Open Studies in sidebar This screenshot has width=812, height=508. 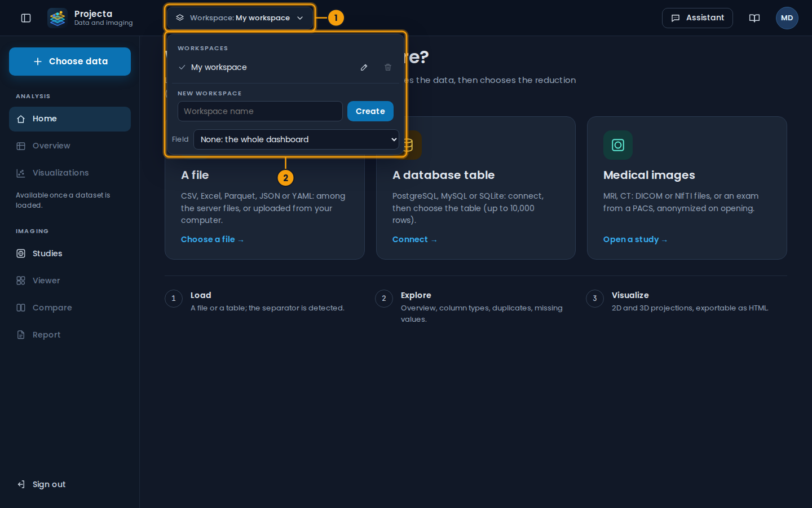[x=70, y=254]
